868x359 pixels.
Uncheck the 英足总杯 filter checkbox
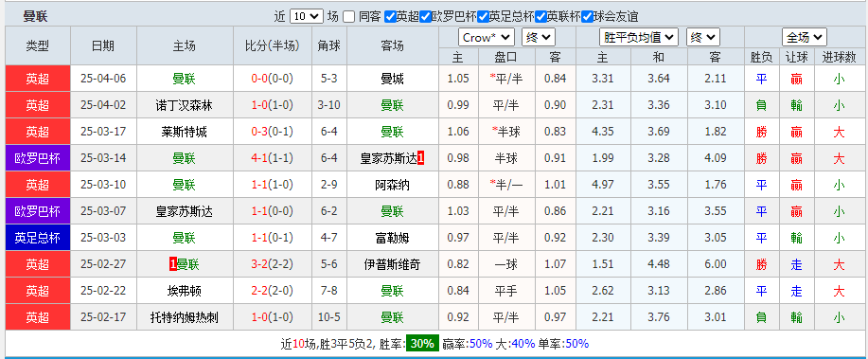[x=484, y=17]
